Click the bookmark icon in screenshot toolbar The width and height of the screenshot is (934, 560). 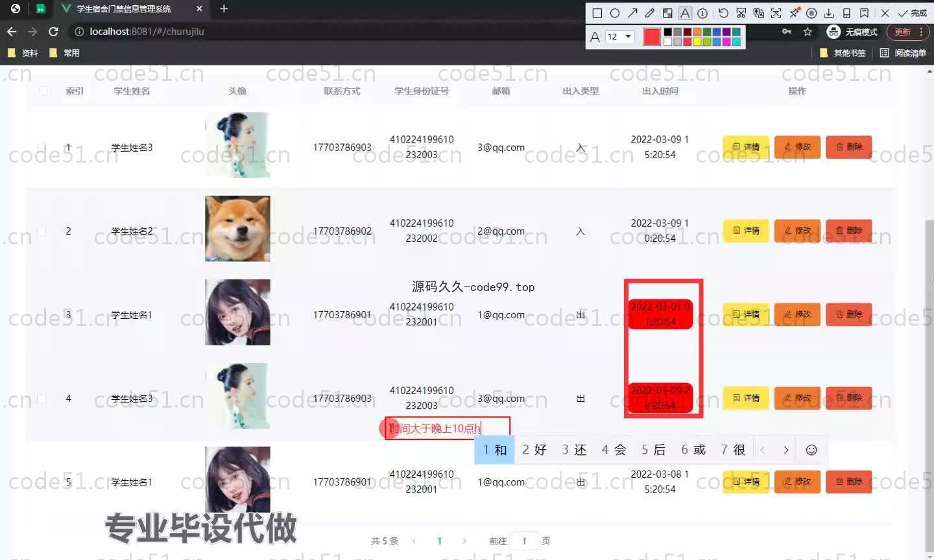coord(864,13)
